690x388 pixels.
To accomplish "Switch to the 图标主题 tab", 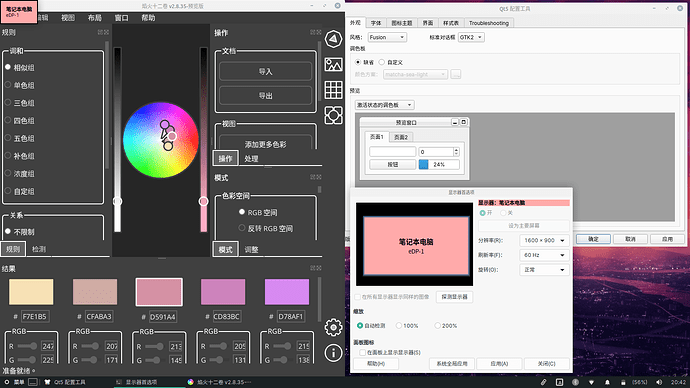I will pos(402,23).
